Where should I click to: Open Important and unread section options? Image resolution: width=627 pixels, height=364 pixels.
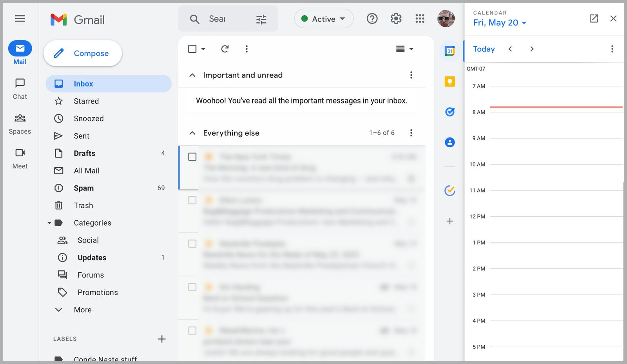pos(411,75)
